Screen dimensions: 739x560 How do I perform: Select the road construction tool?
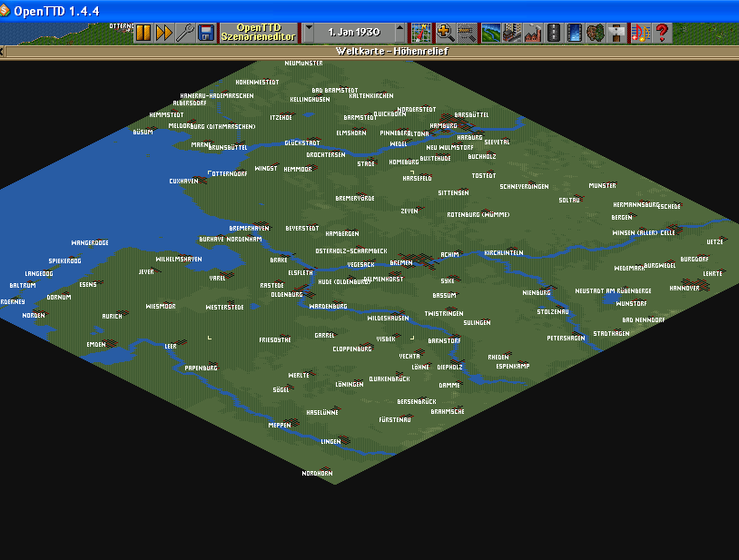click(553, 33)
